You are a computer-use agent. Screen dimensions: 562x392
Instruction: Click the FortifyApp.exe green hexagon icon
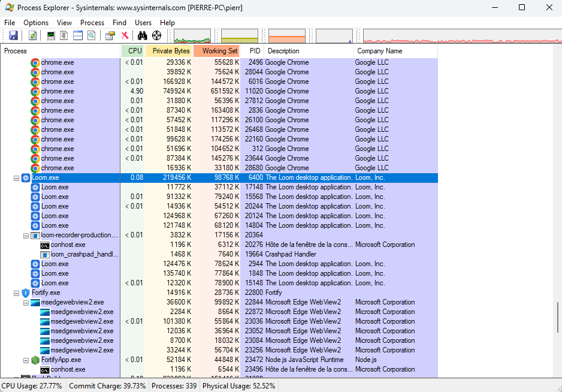[35, 360]
